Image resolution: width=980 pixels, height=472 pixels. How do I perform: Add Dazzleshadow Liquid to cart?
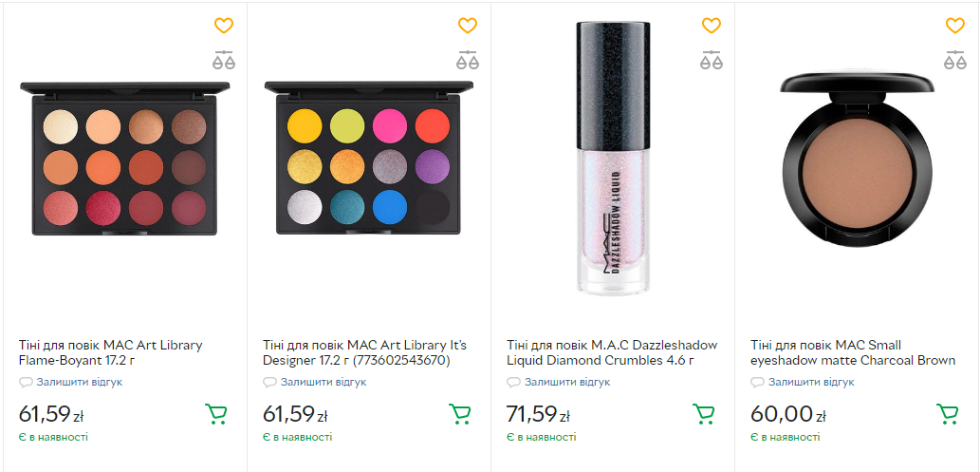704,414
